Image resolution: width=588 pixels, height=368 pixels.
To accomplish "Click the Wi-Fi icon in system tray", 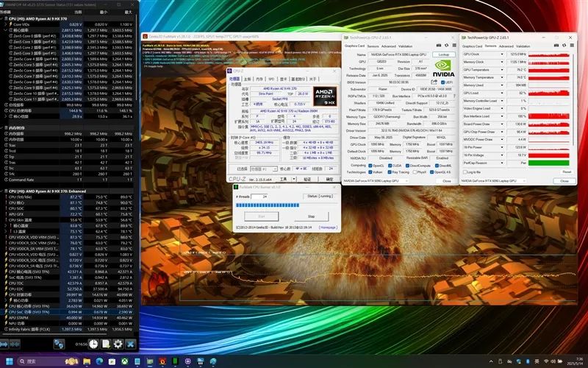I will point(546,361).
